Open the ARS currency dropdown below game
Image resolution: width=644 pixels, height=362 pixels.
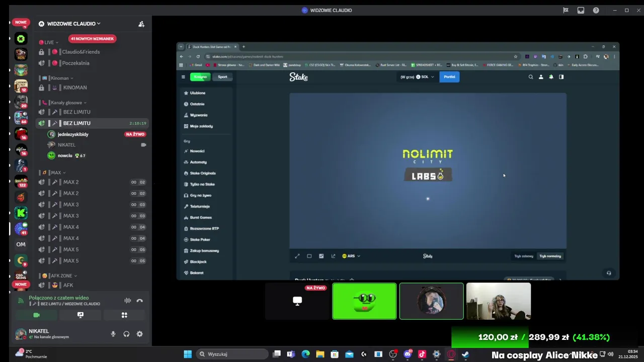[351, 256]
